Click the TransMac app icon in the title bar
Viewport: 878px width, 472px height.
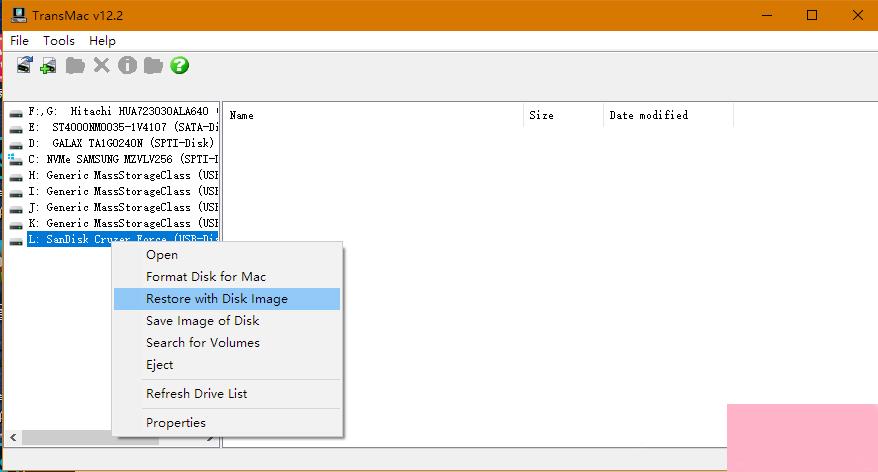[x=18, y=15]
